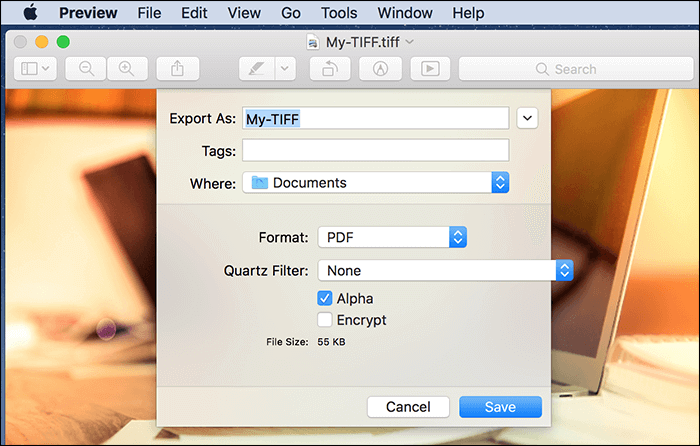Expand the save dialog with chevron button
700x446 pixels.
[x=527, y=118]
